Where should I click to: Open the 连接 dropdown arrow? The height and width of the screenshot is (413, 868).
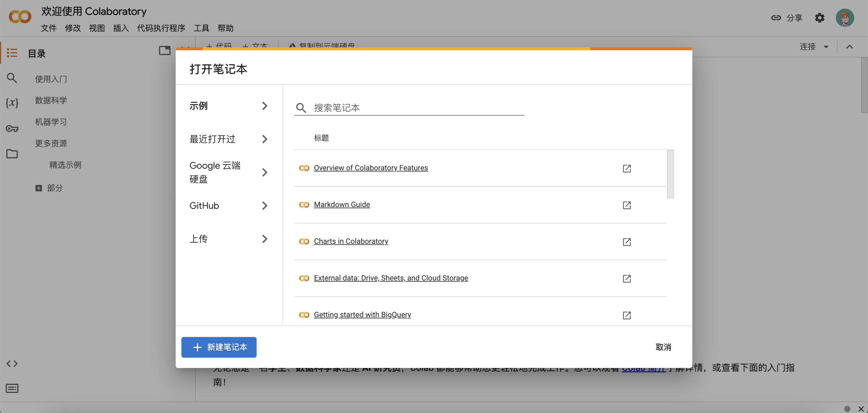tap(826, 47)
